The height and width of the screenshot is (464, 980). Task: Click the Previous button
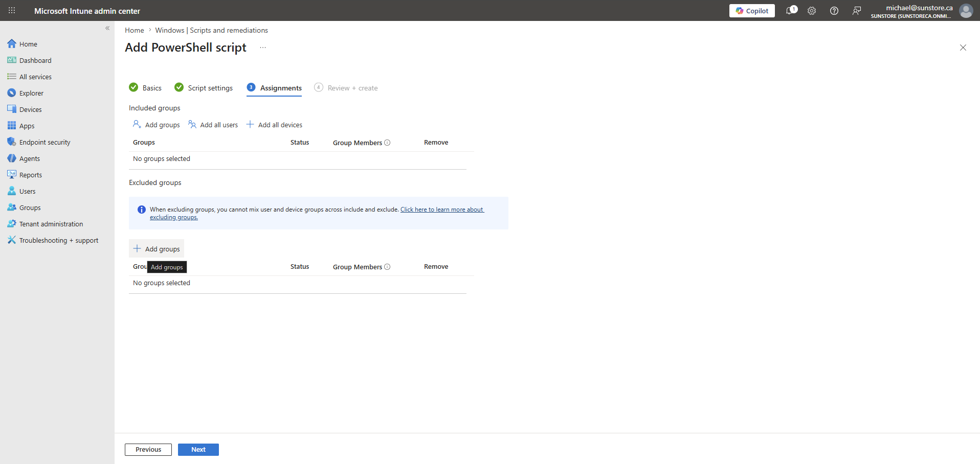(x=148, y=450)
